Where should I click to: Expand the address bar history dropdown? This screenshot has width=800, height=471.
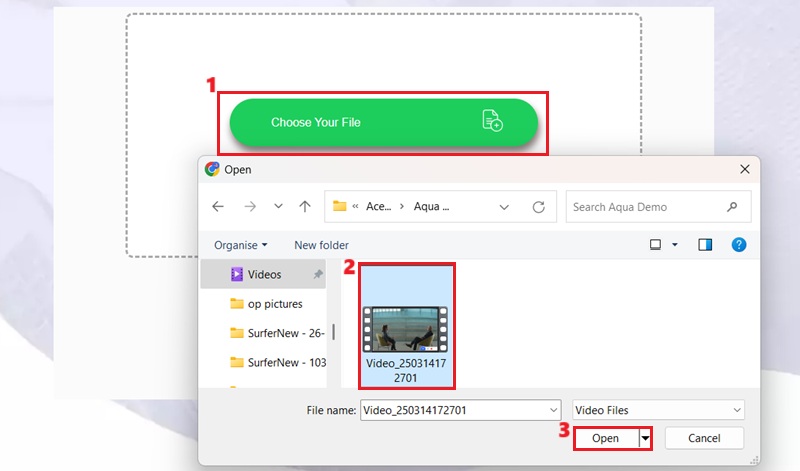[x=504, y=207]
